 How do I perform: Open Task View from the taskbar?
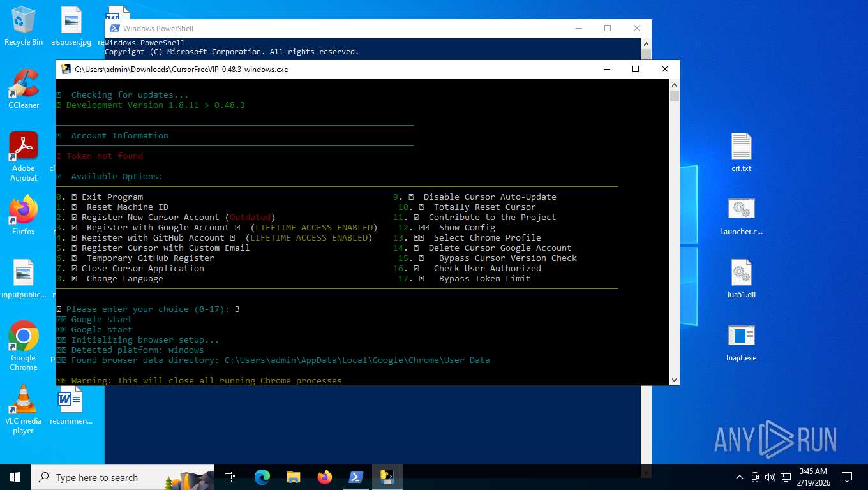230,477
